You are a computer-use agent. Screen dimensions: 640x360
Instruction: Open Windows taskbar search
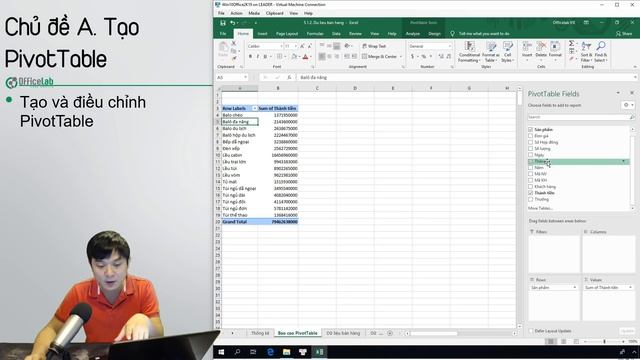(237, 352)
